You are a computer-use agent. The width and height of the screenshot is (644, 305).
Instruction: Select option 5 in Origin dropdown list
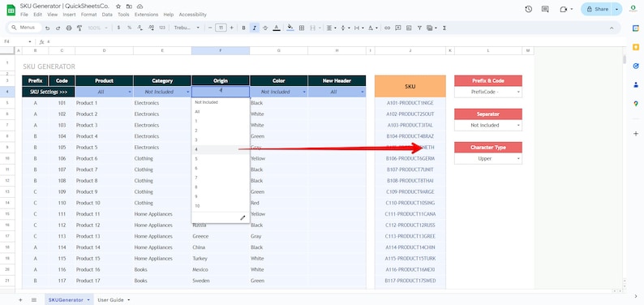click(221, 159)
